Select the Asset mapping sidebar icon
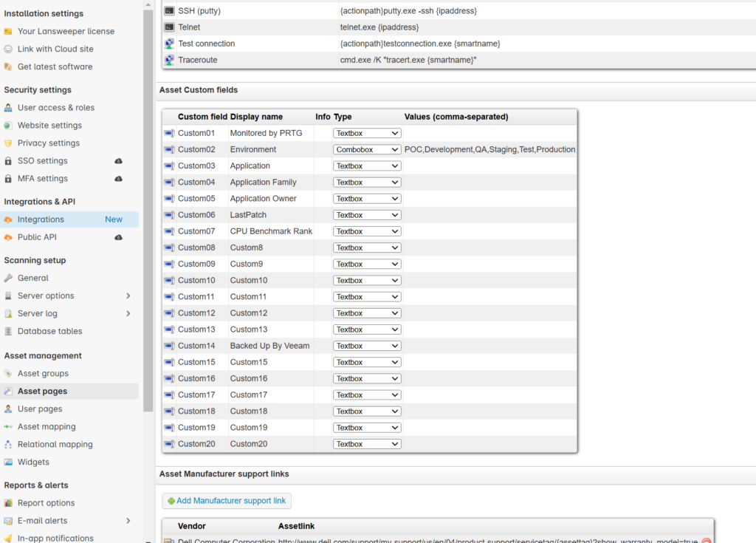 coord(10,426)
